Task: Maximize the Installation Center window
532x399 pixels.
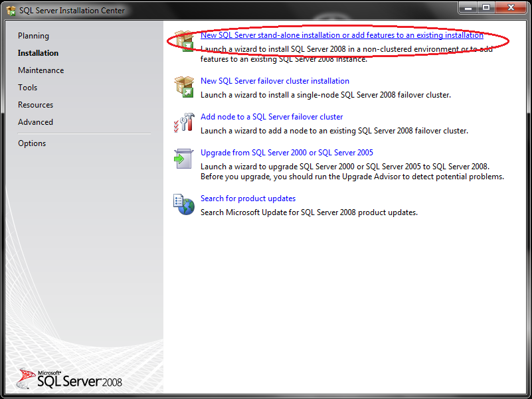Action: click(x=486, y=8)
